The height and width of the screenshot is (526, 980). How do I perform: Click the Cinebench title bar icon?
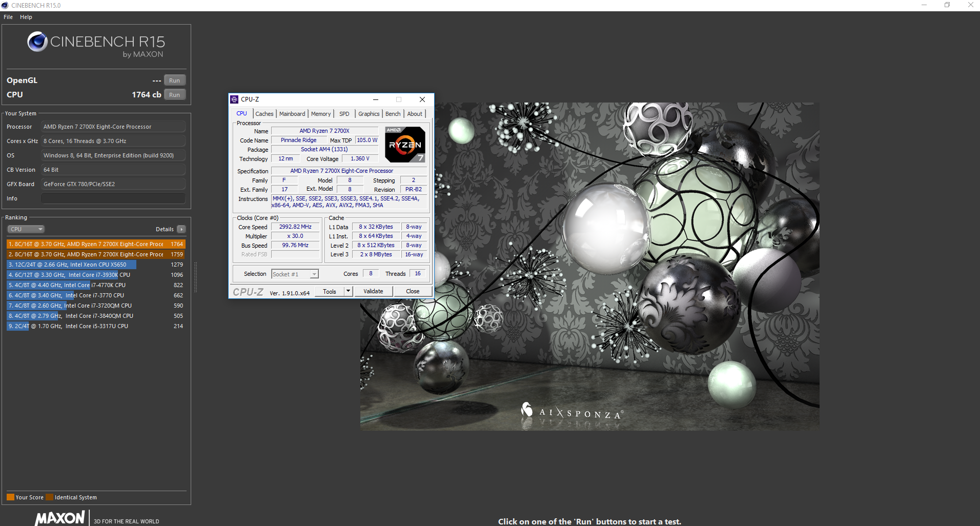tap(5, 5)
